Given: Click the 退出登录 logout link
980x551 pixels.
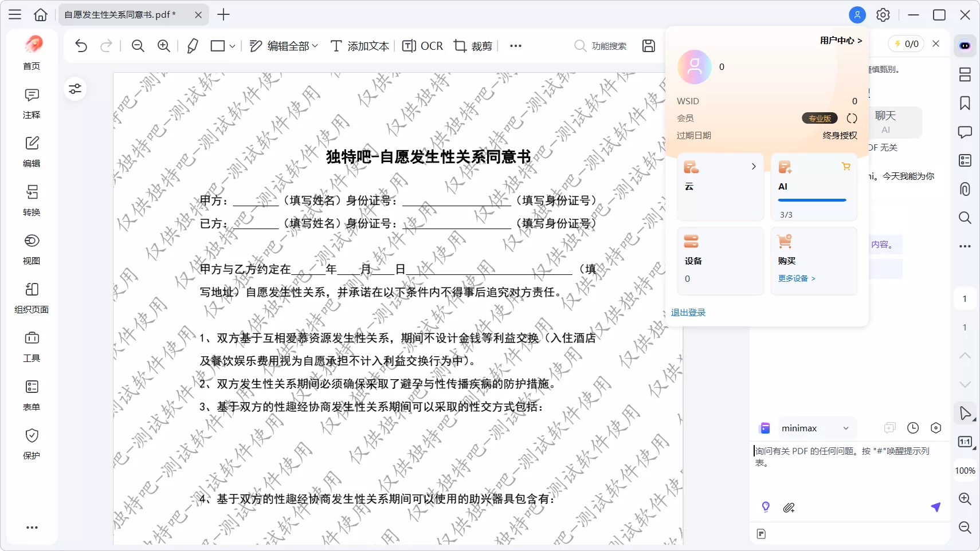Looking at the screenshot, I should [688, 312].
